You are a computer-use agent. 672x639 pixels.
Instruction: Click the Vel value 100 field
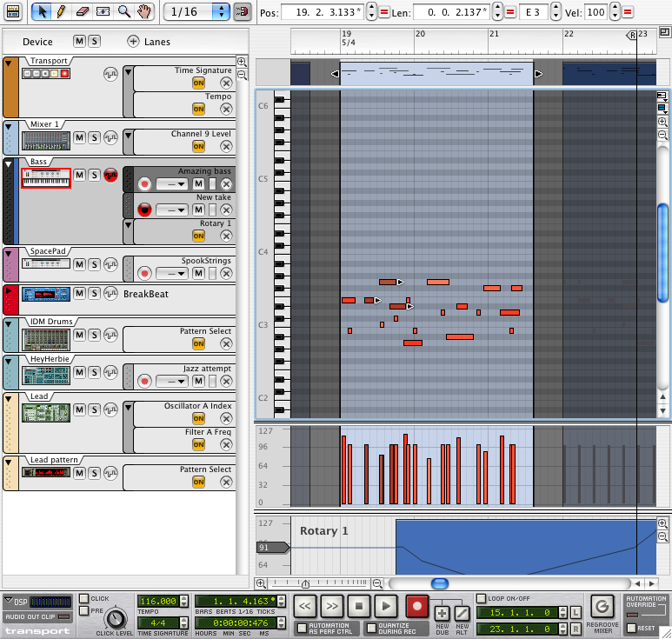tap(595, 12)
